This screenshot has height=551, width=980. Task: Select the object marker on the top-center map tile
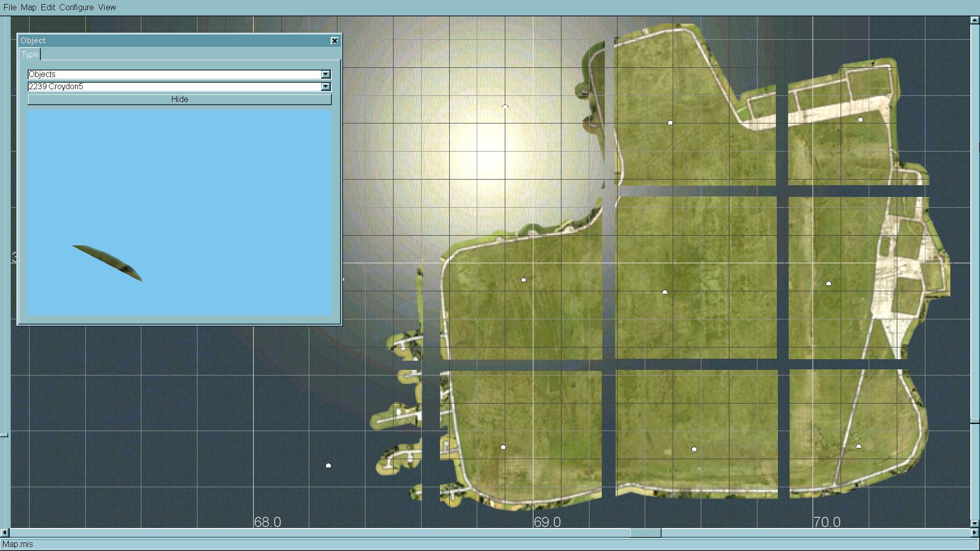pos(670,122)
